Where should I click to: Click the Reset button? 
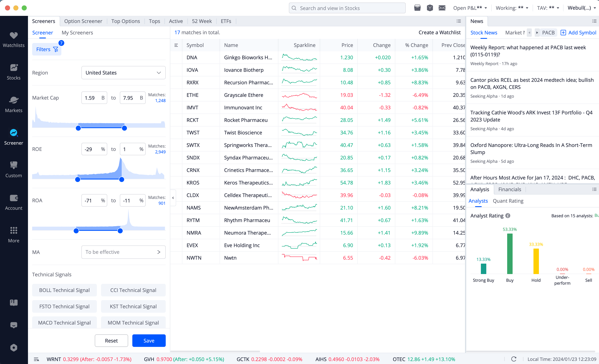pos(111,341)
